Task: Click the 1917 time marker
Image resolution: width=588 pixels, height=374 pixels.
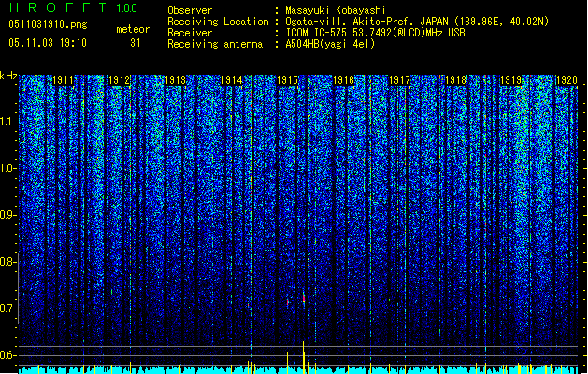Action: [x=399, y=80]
